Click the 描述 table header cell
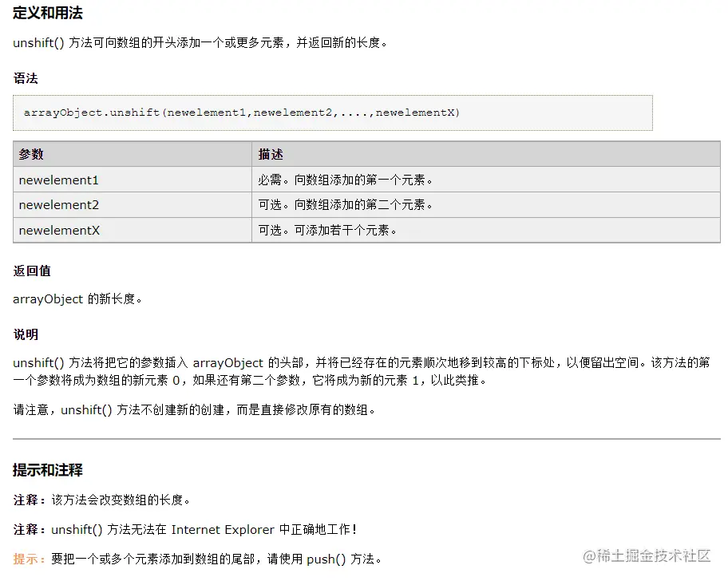This screenshot has width=728, height=581. 485,154
